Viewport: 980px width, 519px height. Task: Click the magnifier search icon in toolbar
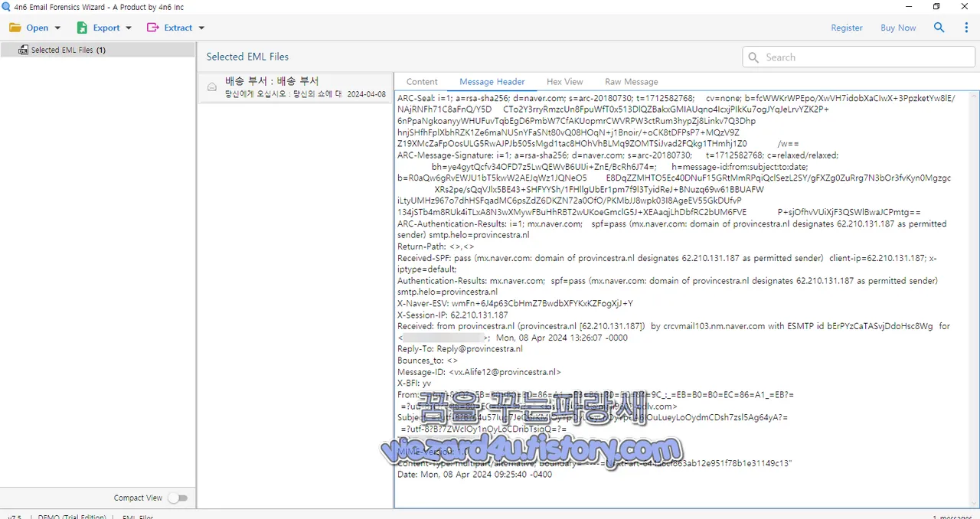[x=939, y=28]
